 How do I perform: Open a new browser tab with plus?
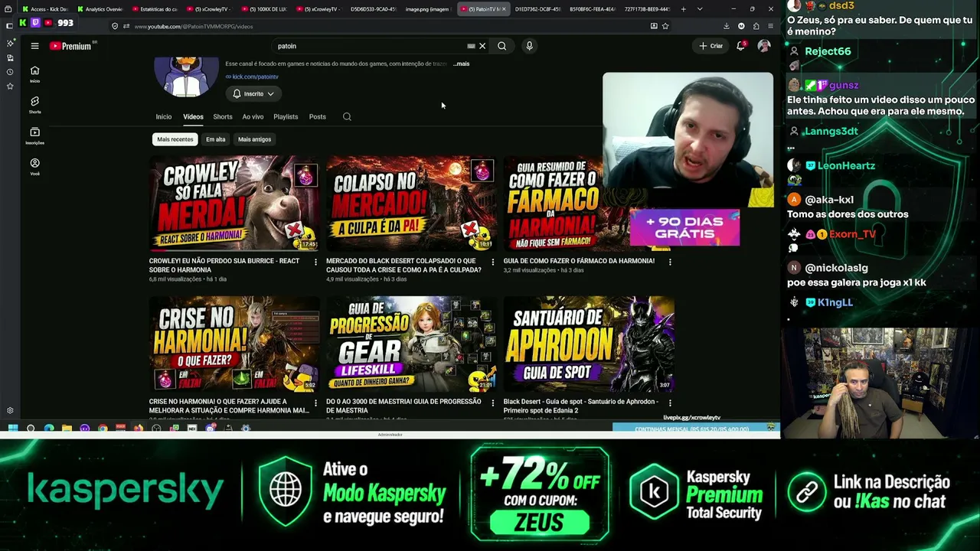[682, 9]
